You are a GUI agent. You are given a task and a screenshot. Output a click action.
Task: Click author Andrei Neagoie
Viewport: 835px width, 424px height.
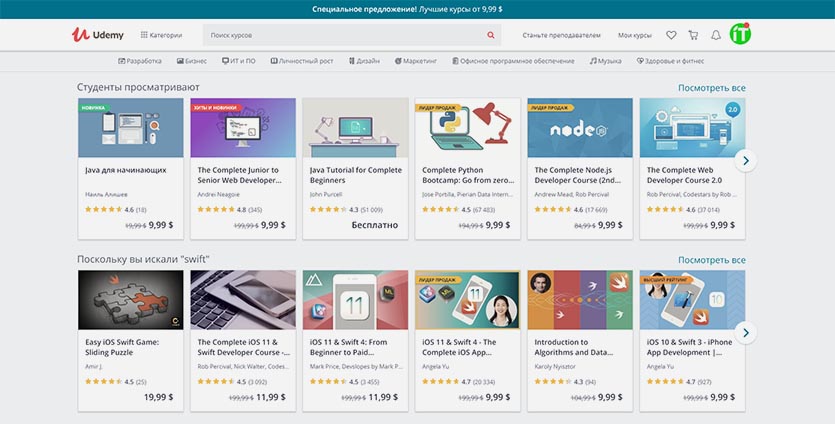(x=218, y=194)
